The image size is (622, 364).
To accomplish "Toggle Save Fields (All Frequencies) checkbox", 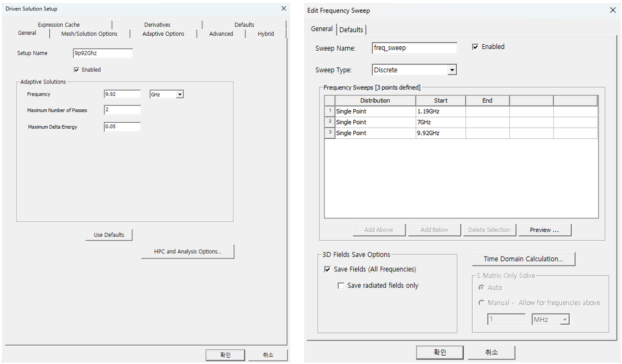I will tap(327, 270).
